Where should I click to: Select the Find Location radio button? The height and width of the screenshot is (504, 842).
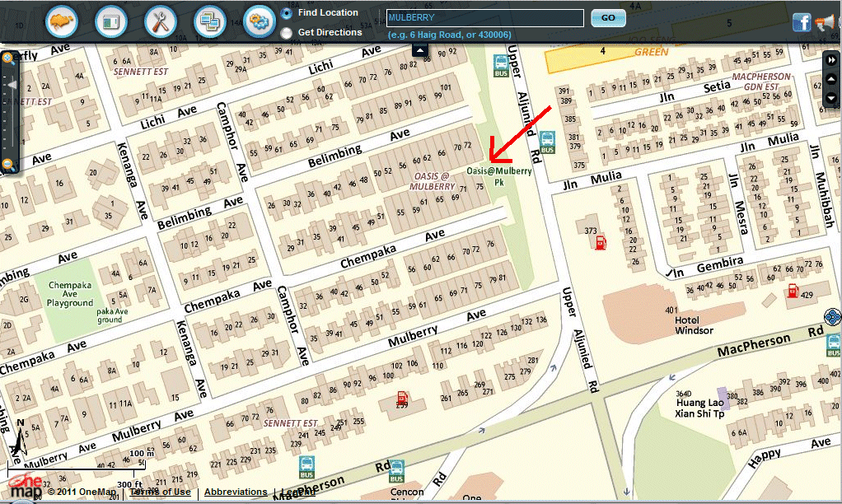(x=287, y=13)
